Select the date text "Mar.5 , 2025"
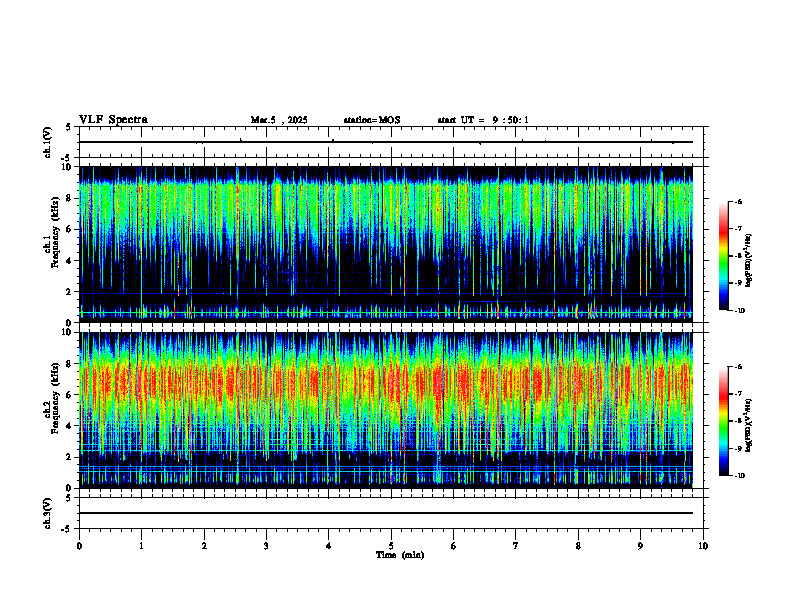 (279, 120)
